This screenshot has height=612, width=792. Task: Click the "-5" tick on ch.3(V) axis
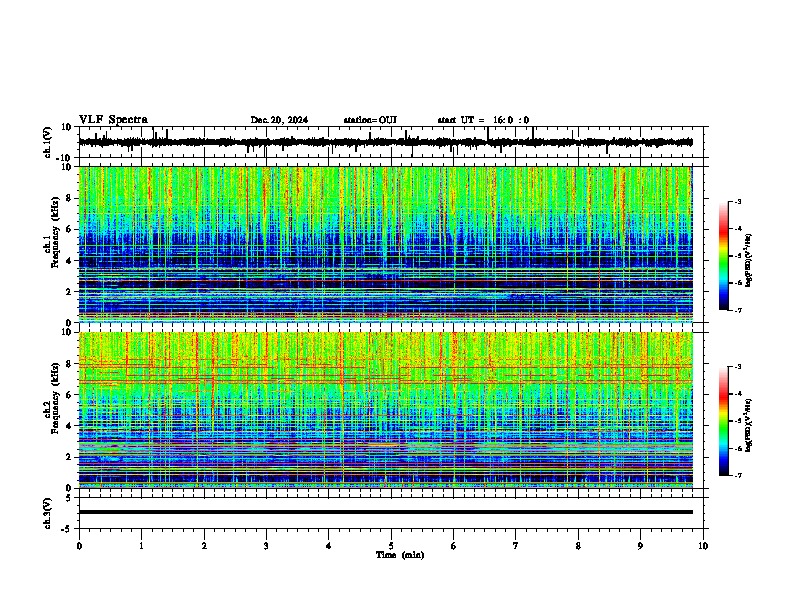67,529
